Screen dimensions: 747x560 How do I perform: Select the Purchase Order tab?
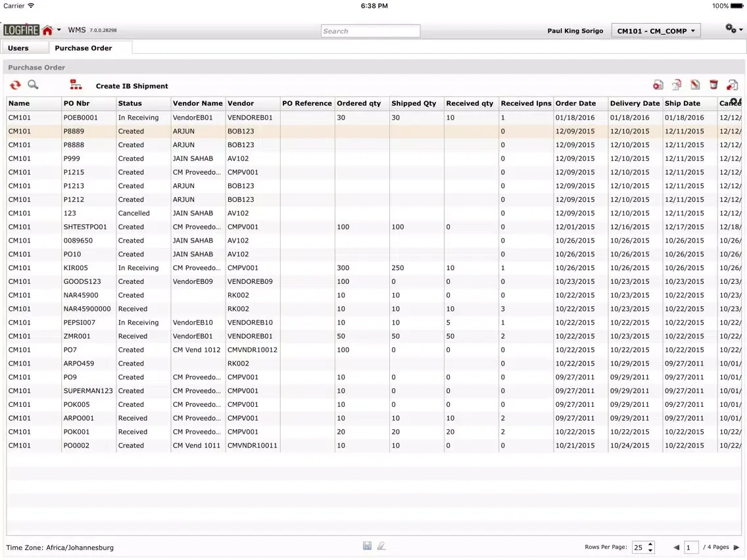[84, 48]
